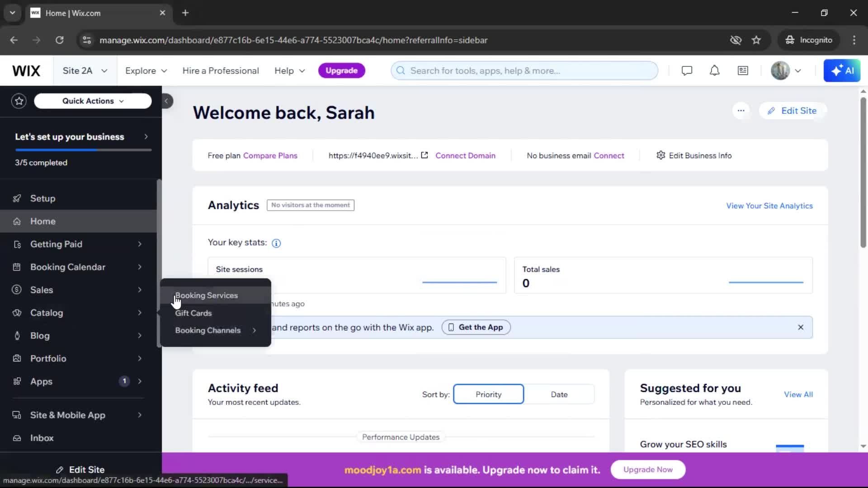Open the Chrome menu
The width and height of the screenshot is (868, 488).
[x=854, y=40]
